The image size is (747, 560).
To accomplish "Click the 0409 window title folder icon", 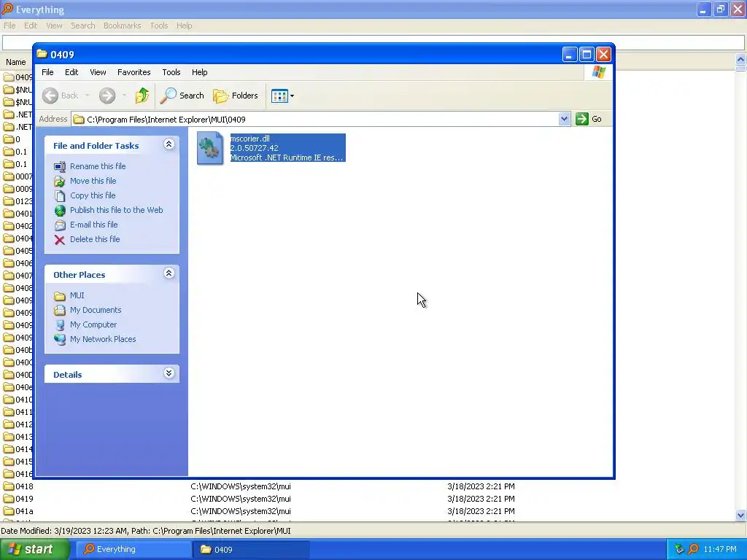I will 42,54.
